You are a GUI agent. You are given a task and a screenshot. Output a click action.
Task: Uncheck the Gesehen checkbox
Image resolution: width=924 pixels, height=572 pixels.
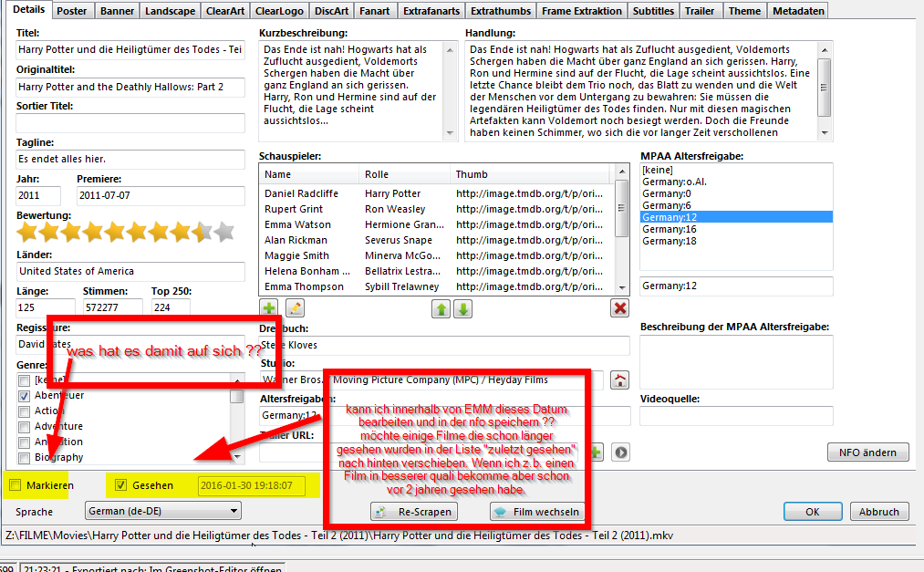(120, 484)
